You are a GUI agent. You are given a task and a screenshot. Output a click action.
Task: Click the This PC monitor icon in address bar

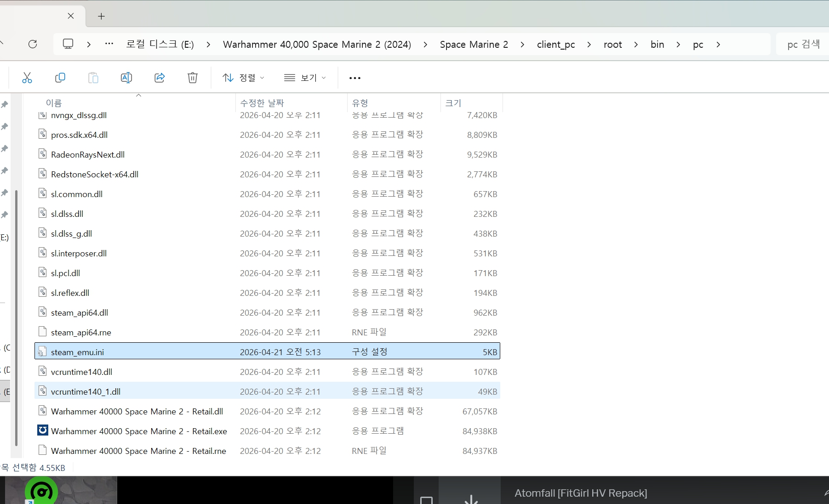68,44
